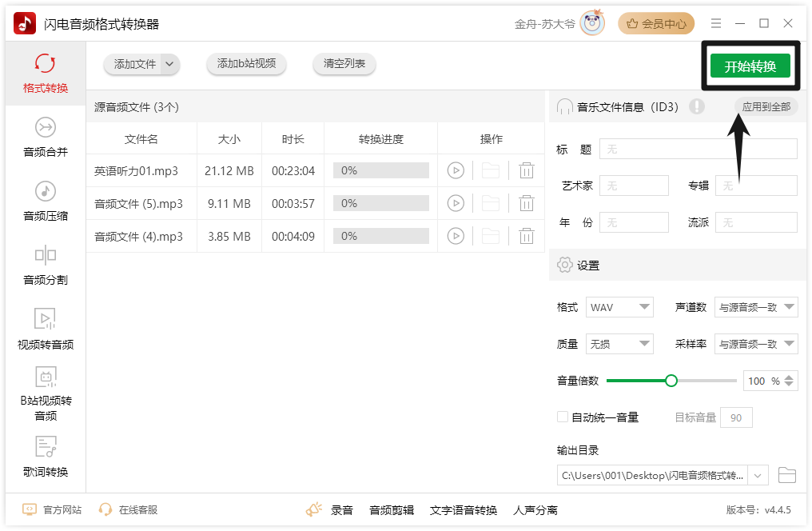
Task: Open 文字语音转换 text-to-speech tool
Action: 464,510
